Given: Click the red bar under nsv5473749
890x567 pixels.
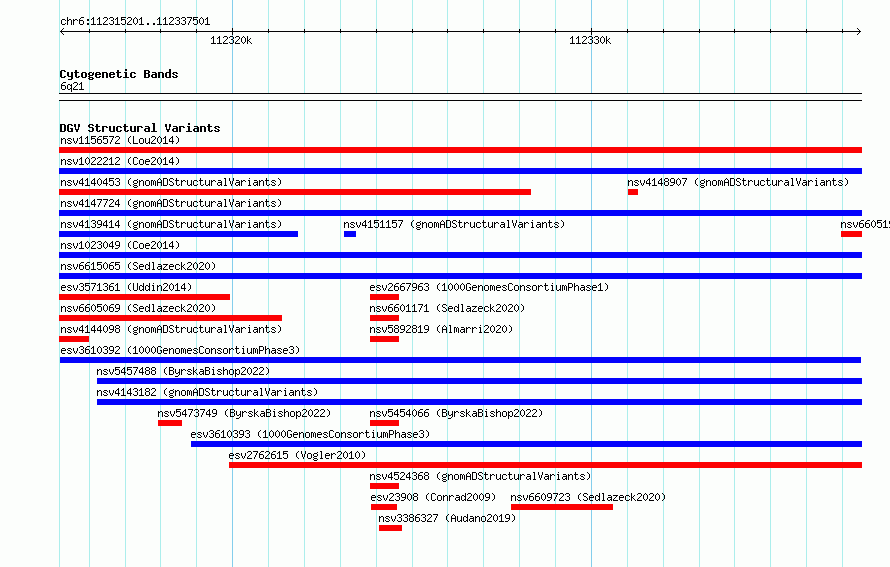Looking at the screenshot, I should click(x=170, y=423).
